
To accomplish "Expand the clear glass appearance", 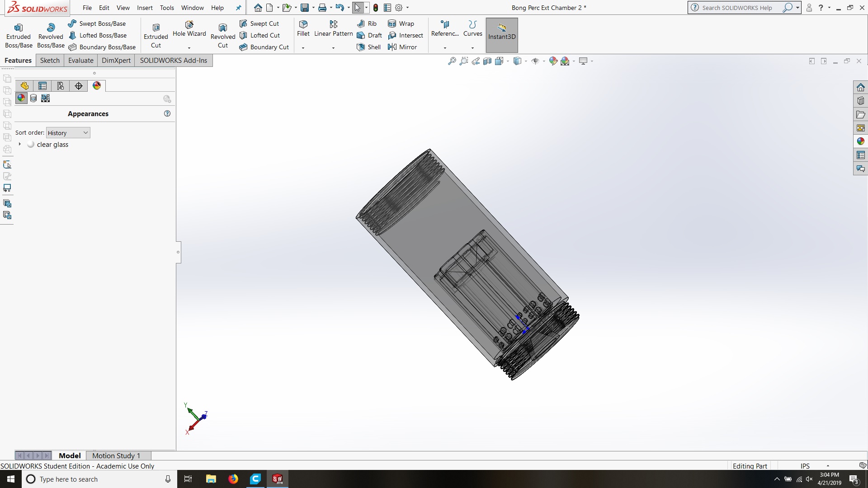I will tap(19, 144).
